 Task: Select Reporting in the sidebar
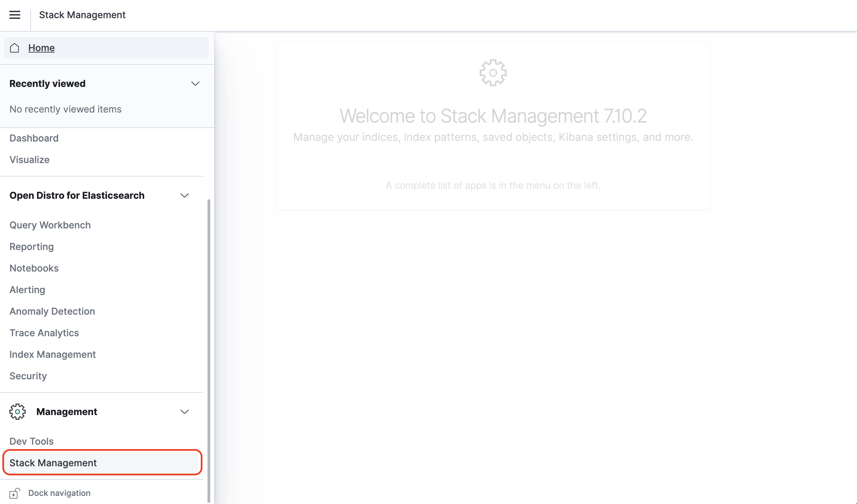click(32, 247)
